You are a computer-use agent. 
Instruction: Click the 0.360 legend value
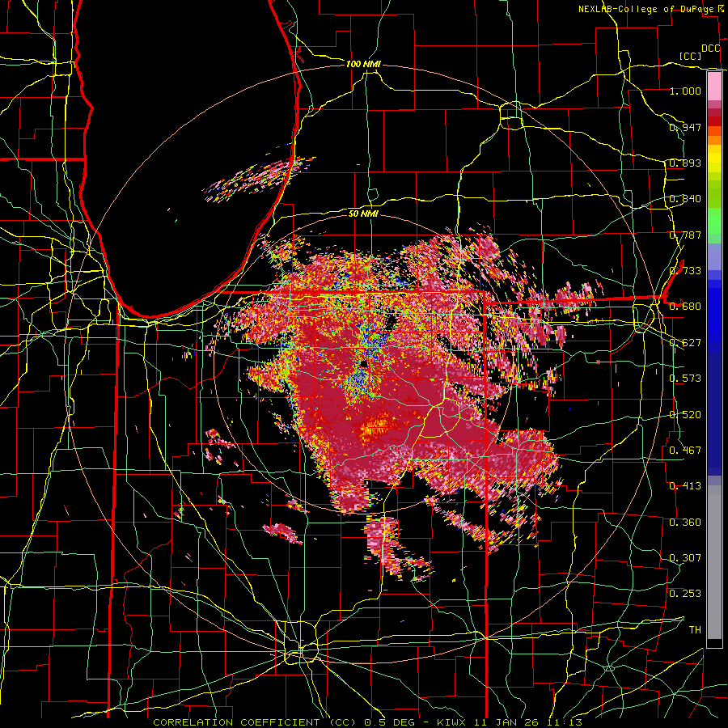tap(685, 523)
